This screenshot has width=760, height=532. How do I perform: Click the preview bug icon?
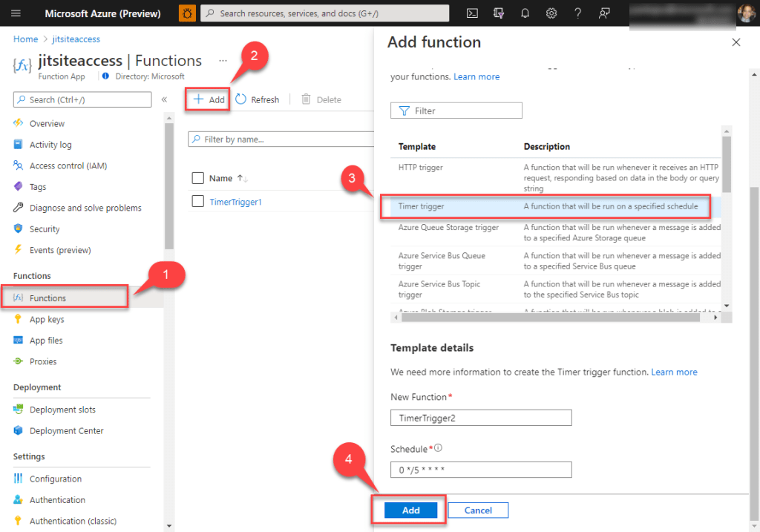[x=188, y=13]
